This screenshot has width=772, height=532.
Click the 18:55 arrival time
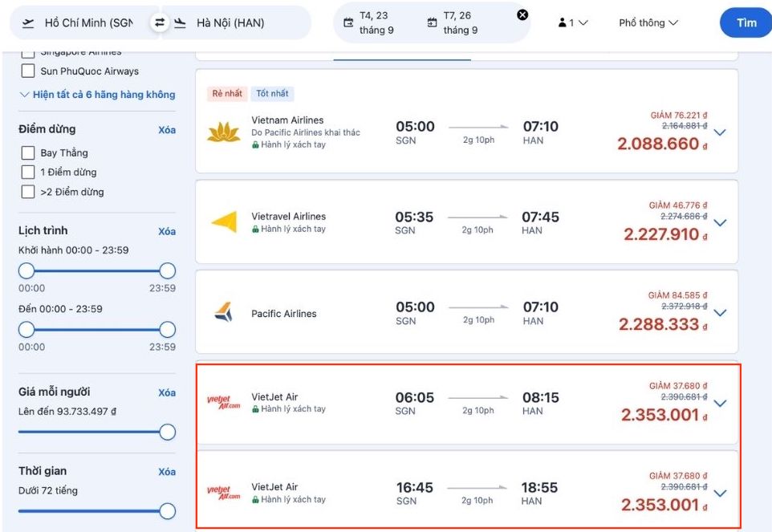pos(539,488)
